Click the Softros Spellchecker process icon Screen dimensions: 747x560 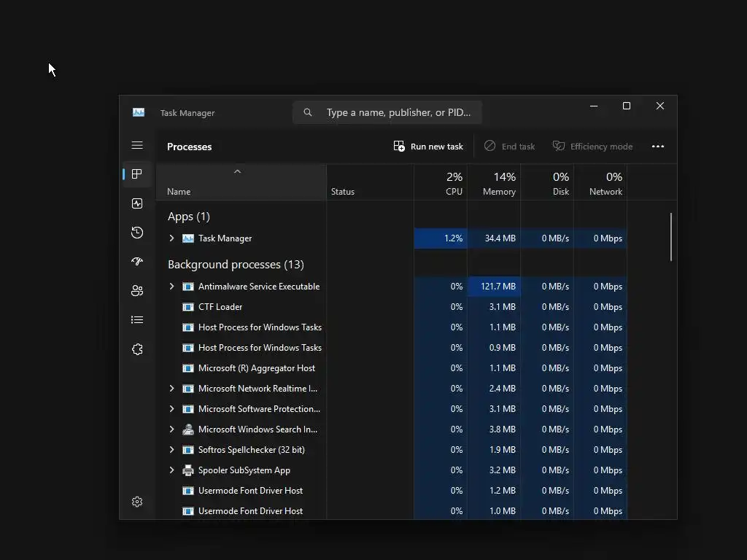coord(188,450)
